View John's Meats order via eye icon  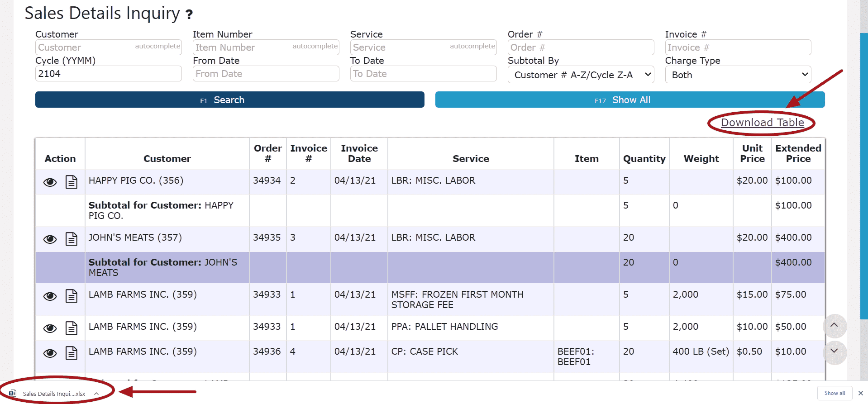point(50,239)
